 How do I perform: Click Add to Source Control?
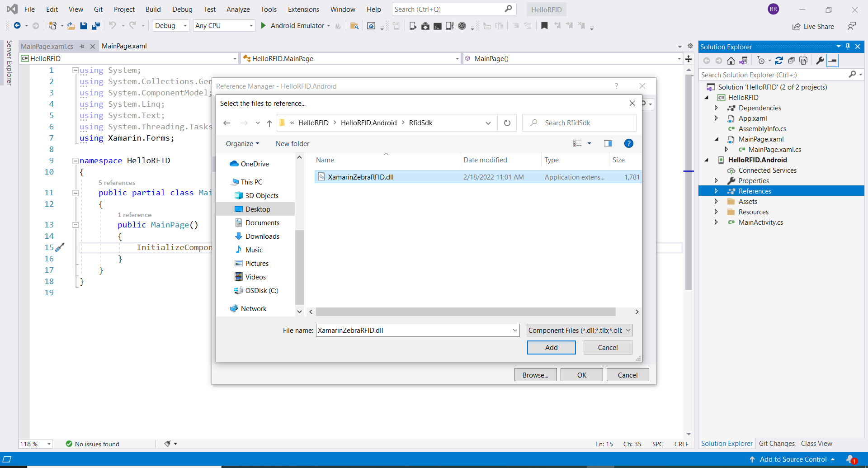click(793, 459)
